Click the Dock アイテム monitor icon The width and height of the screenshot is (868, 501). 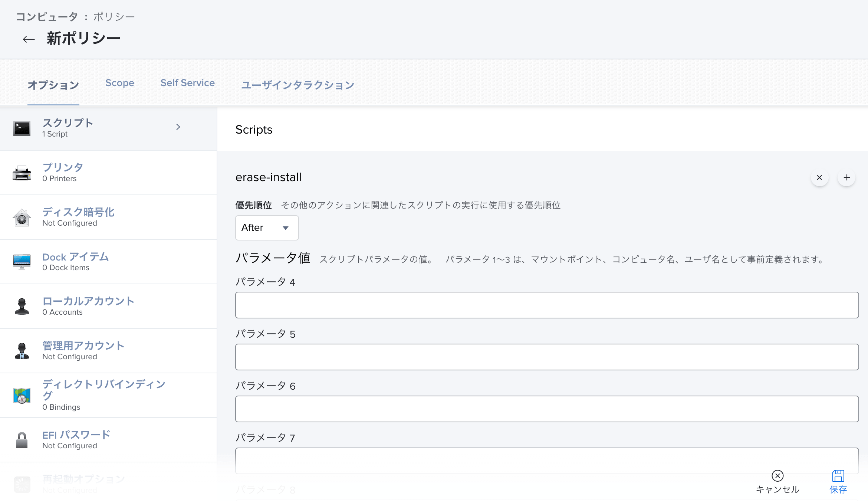[22, 262]
